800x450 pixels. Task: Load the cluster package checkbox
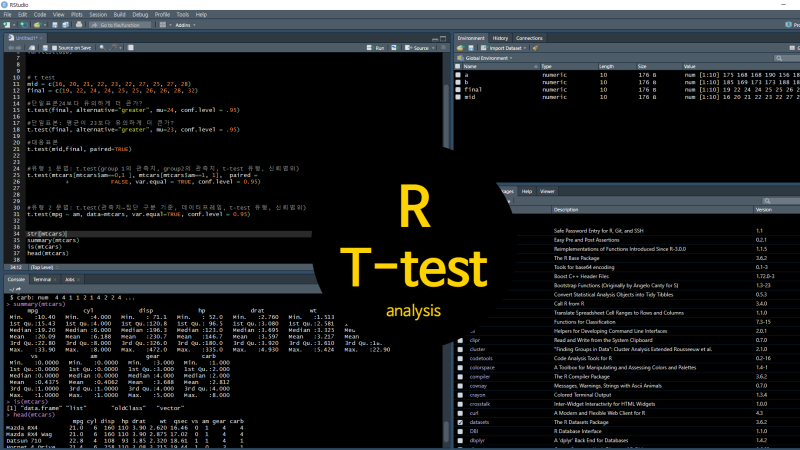460,349
